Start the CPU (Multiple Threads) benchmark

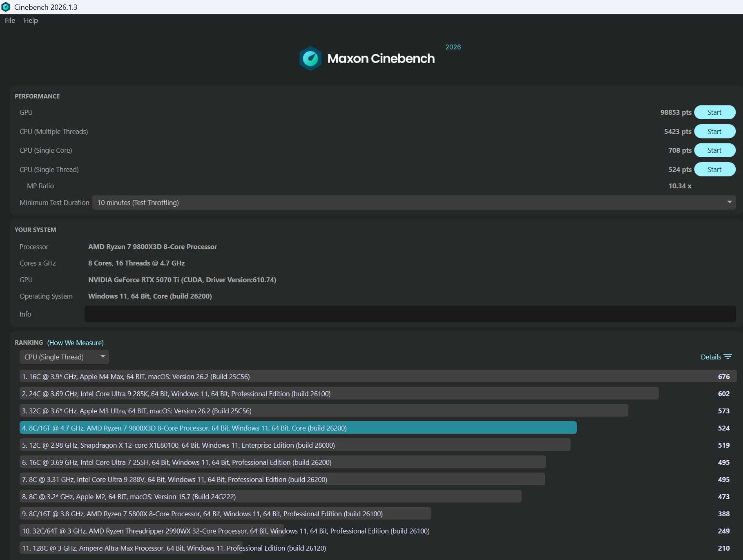point(715,132)
